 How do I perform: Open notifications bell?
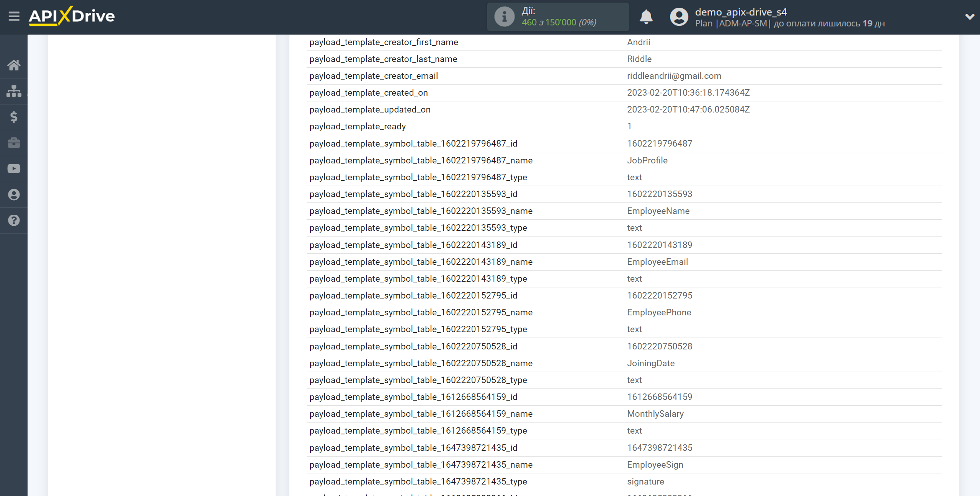(646, 17)
